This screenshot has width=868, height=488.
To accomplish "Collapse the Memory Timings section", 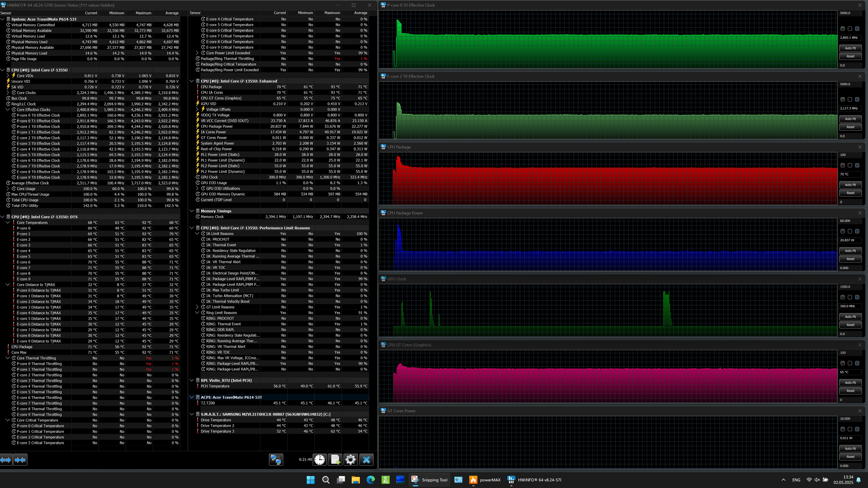I will (x=192, y=211).
